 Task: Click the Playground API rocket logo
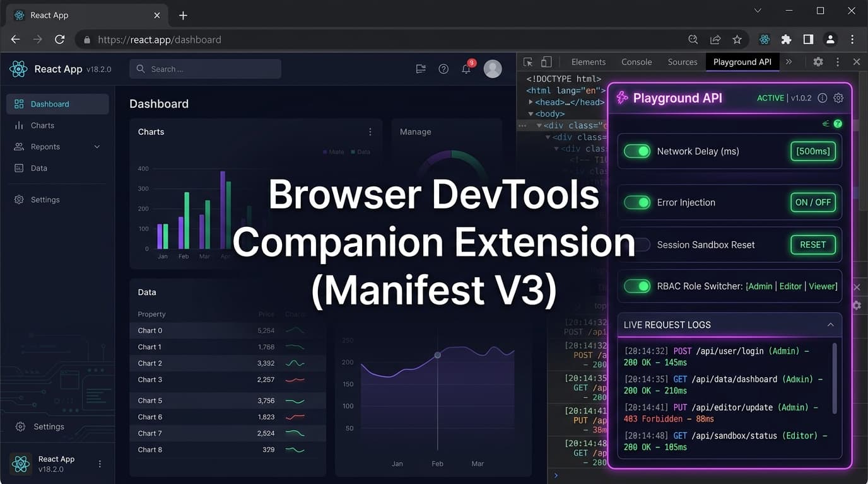pos(623,98)
